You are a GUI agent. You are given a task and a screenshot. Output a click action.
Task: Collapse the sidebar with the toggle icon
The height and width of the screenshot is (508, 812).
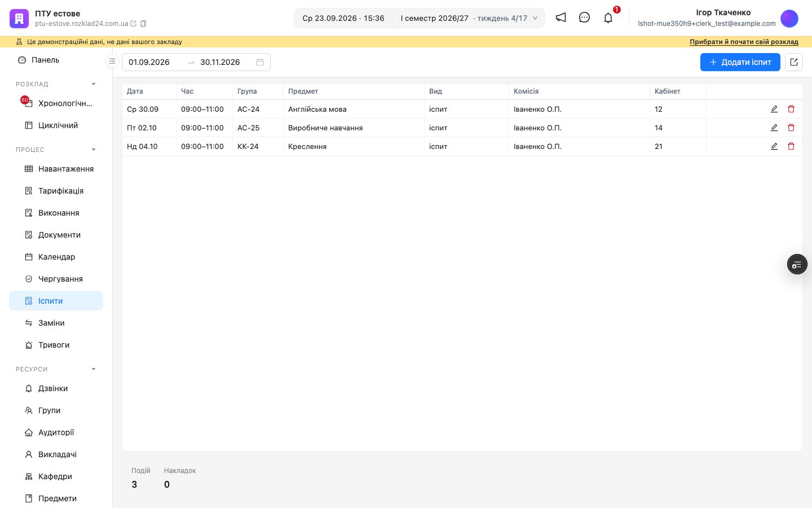(x=112, y=61)
